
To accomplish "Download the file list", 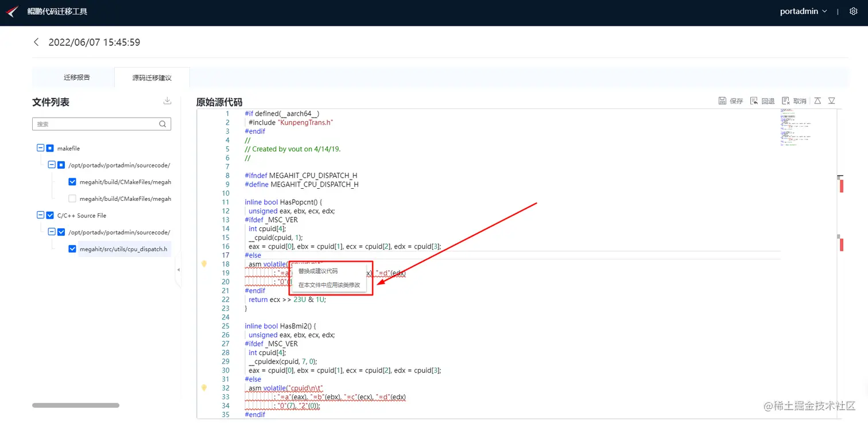I will tap(167, 101).
